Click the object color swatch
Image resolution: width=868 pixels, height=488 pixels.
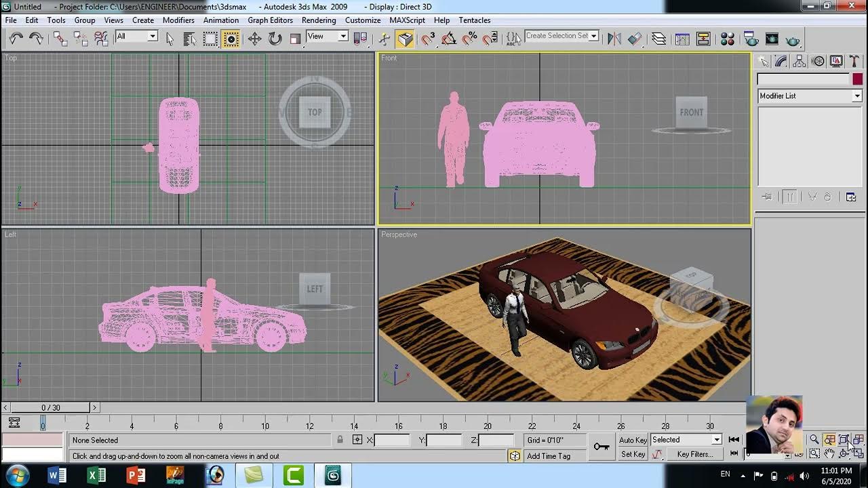(857, 79)
